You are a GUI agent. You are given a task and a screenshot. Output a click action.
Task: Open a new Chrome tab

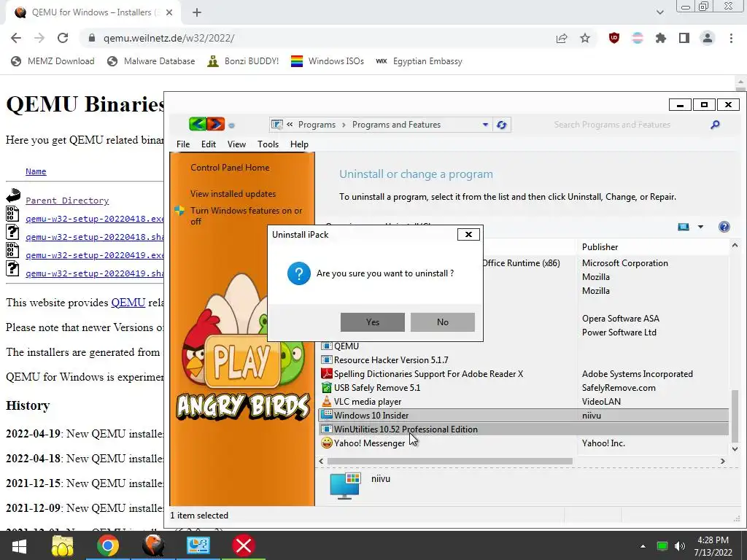[197, 12]
